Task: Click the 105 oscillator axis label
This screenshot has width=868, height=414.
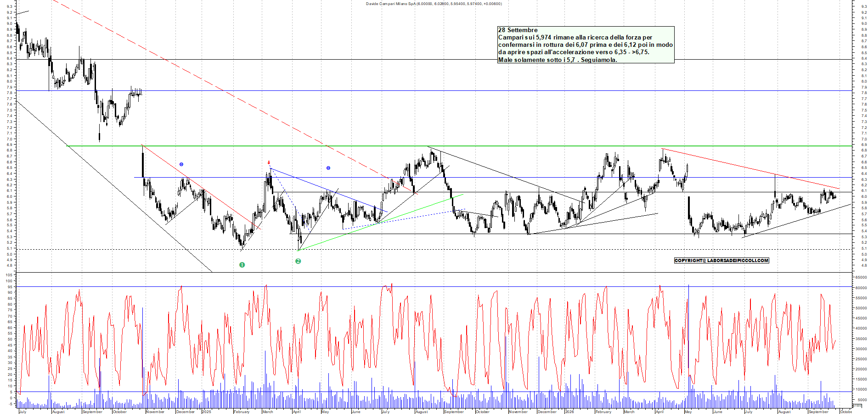Action: 9,275
